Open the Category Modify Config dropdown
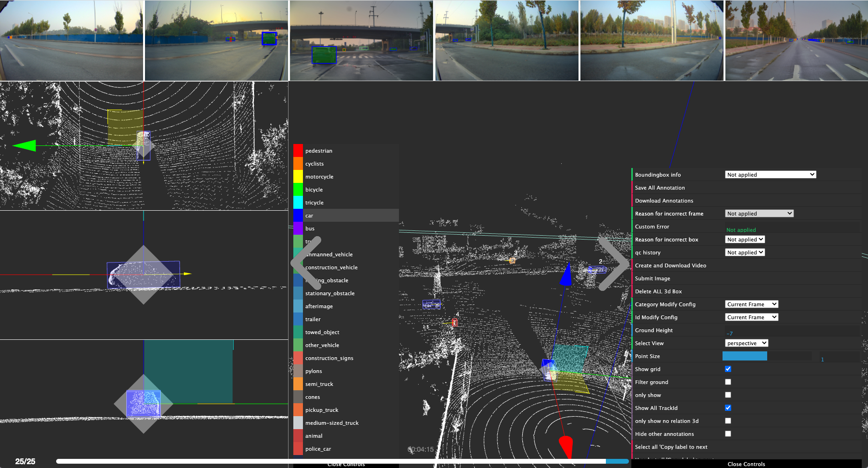 [x=751, y=304]
